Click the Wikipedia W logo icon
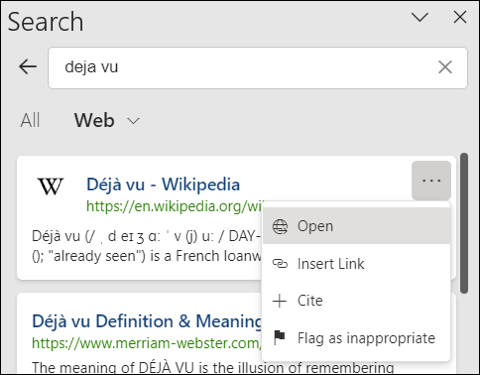 (50, 186)
